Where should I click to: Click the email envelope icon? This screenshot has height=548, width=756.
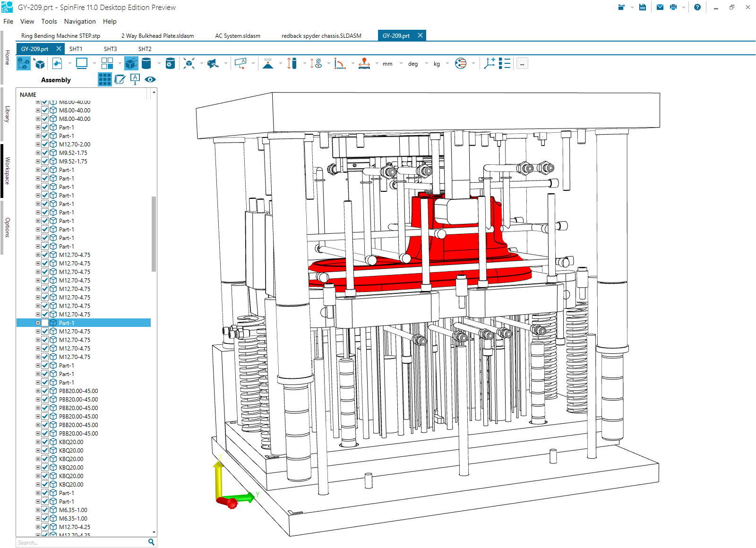click(x=660, y=7)
